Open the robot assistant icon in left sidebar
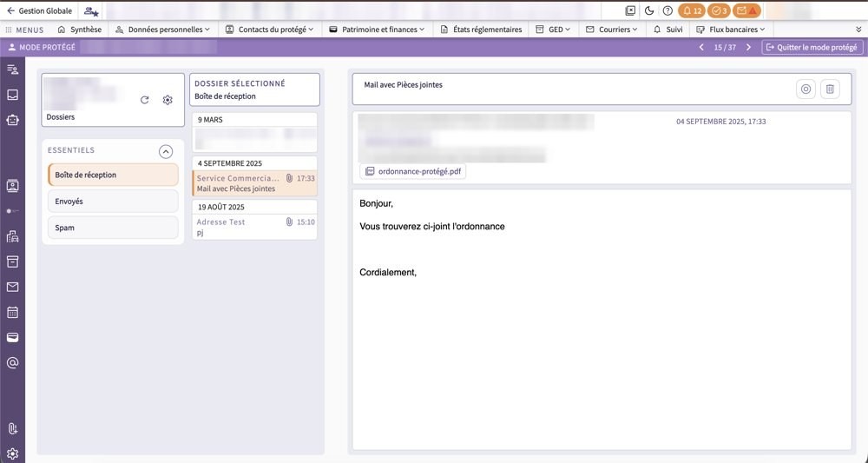 (x=12, y=120)
